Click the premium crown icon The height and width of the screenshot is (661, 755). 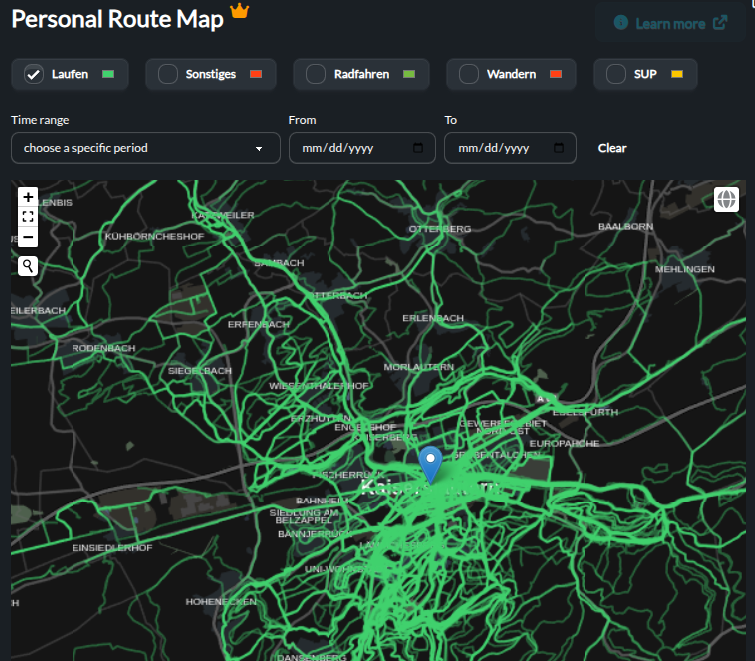240,11
